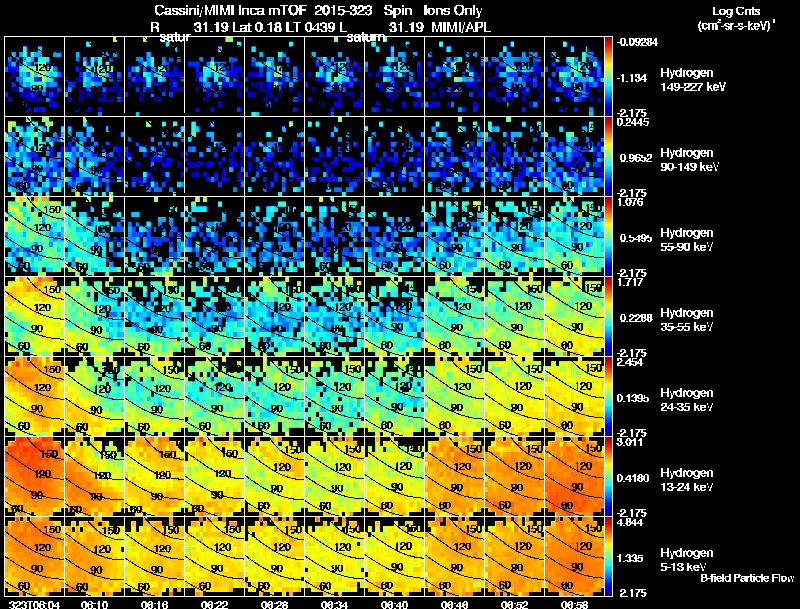This screenshot has height=609, width=800.
Task: Click the 'Hydrogen 24-35 keV' row label
Action: click(x=687, y=400)
